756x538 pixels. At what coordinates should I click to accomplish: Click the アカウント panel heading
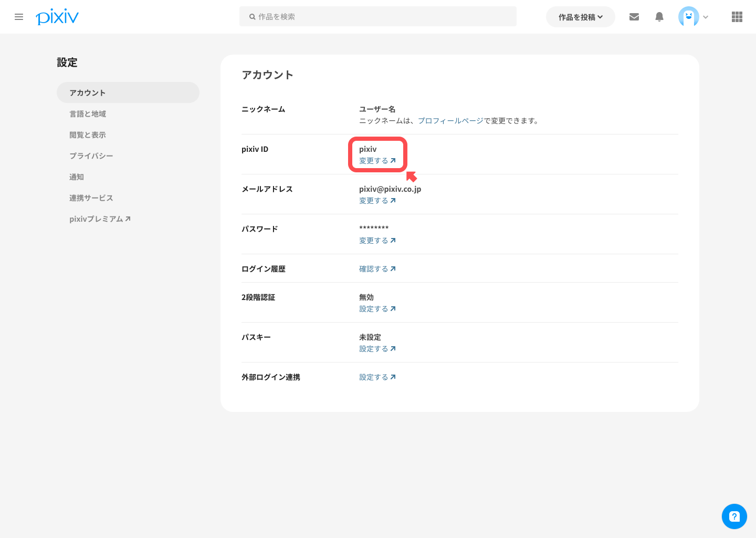pos(268,75)
